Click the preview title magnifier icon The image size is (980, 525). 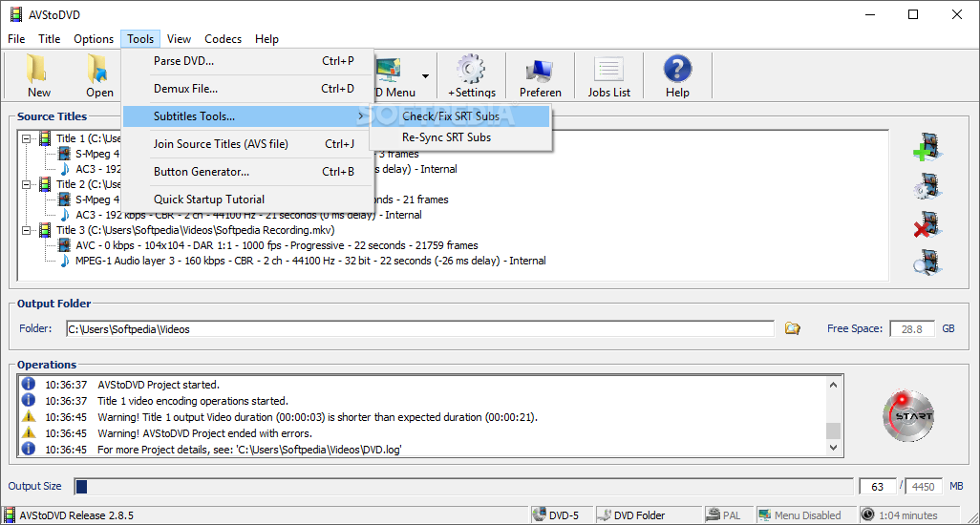tap(927, 262)
